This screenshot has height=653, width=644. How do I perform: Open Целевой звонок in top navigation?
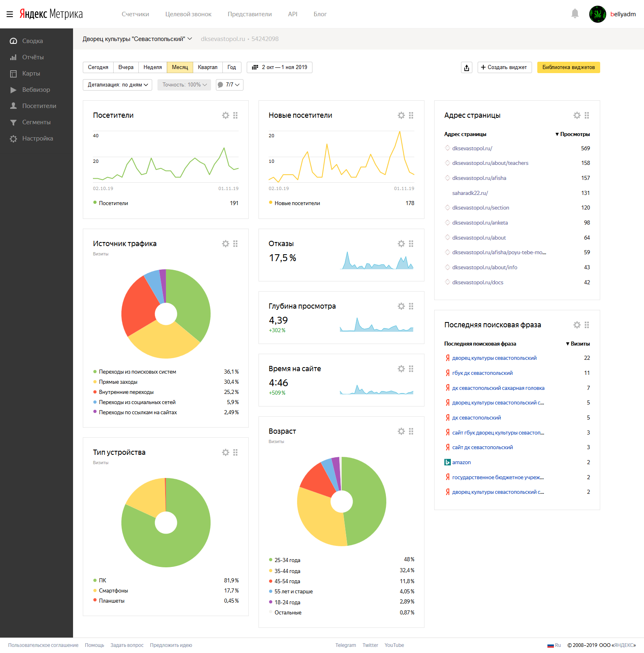point(188,14)
